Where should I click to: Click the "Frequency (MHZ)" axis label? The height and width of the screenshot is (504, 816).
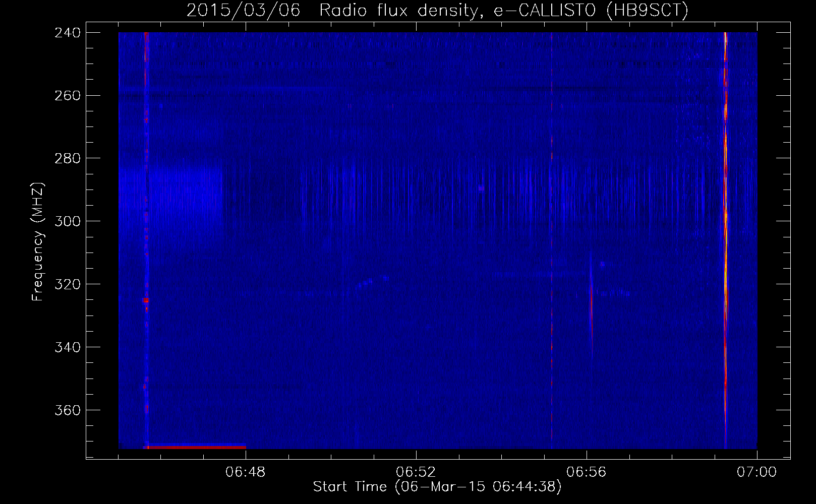38,242
